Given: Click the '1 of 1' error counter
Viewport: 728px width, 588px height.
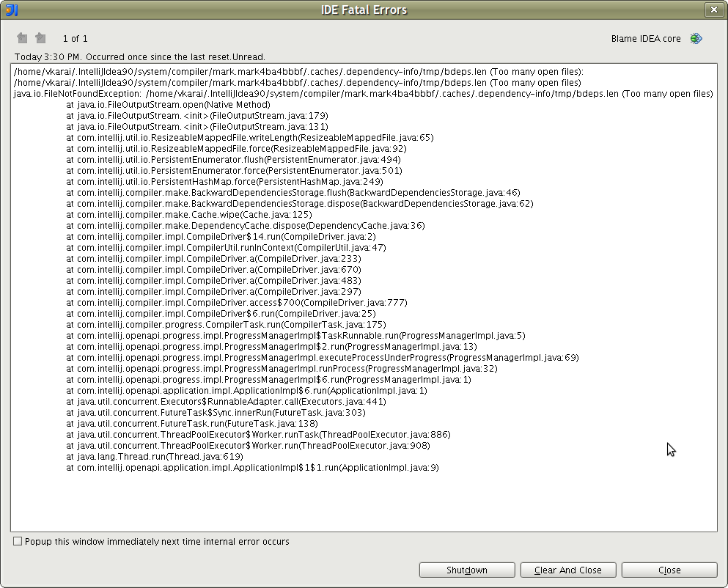Looking at the screenshot, I should (75, 38).
